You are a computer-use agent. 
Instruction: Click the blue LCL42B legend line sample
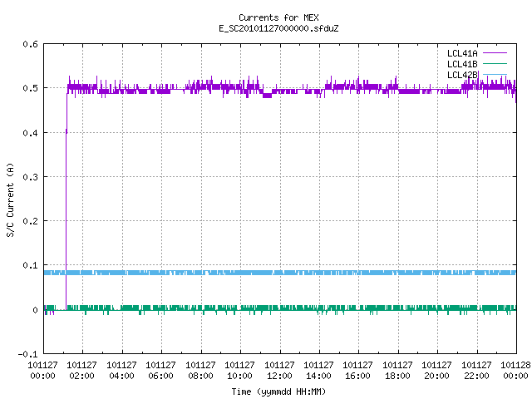(x=495, y=75)
